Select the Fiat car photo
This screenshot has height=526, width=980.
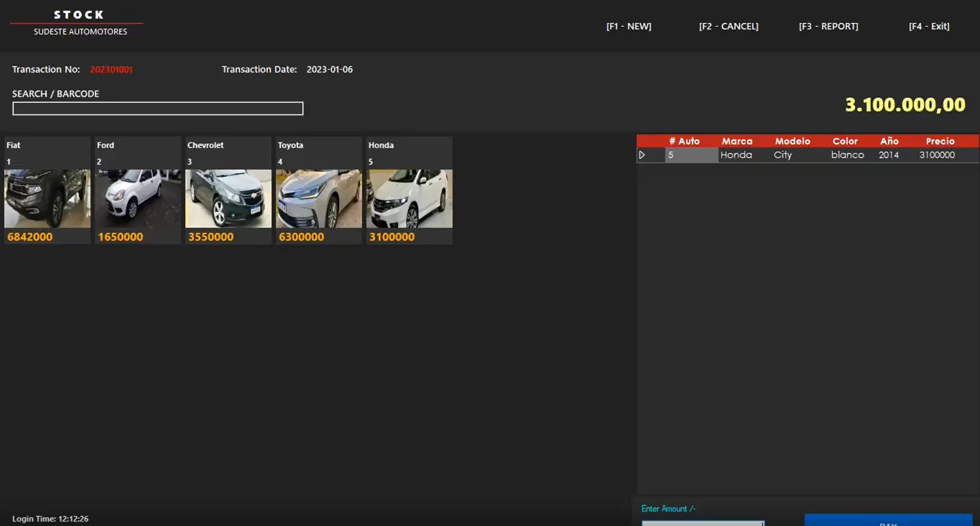coord(47,199)
